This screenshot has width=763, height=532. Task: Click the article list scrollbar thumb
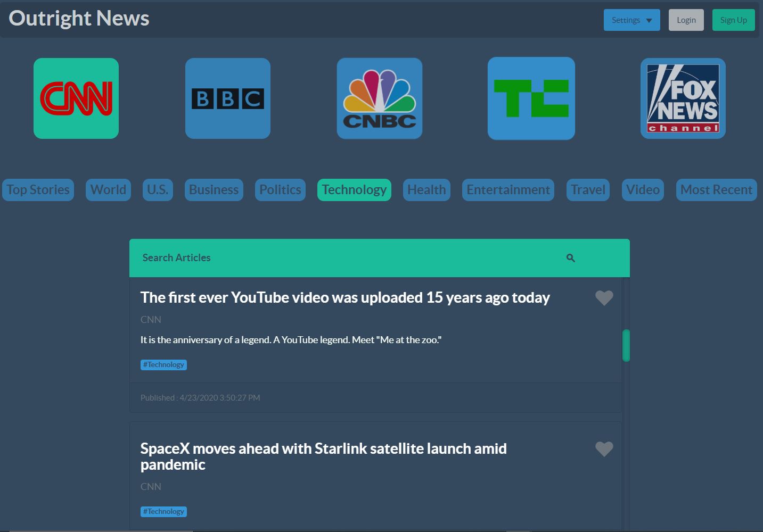coord(626,346)
